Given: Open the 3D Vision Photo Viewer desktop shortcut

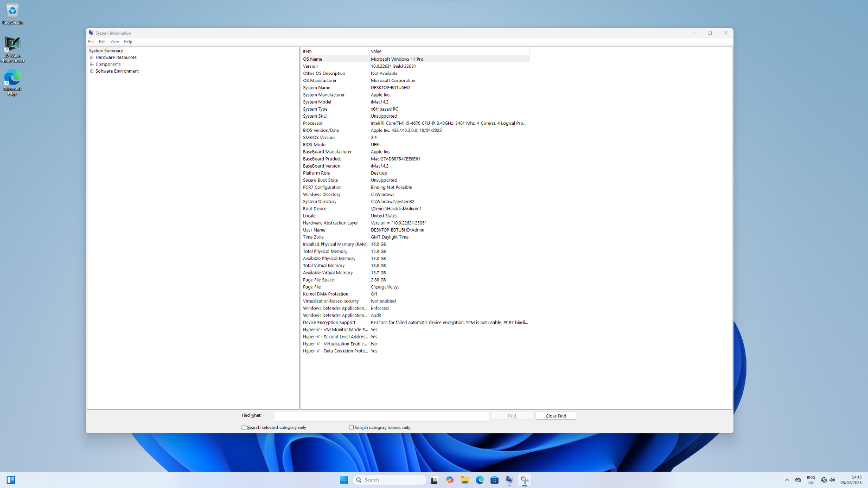Looking at the screenshot, I should pyautogui.click(x=12, y=49).
